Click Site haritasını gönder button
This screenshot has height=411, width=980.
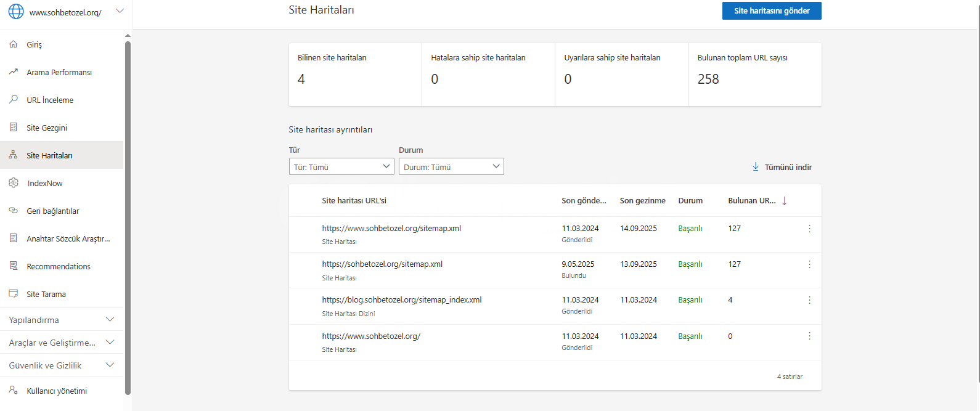click(x=772, y=10)
